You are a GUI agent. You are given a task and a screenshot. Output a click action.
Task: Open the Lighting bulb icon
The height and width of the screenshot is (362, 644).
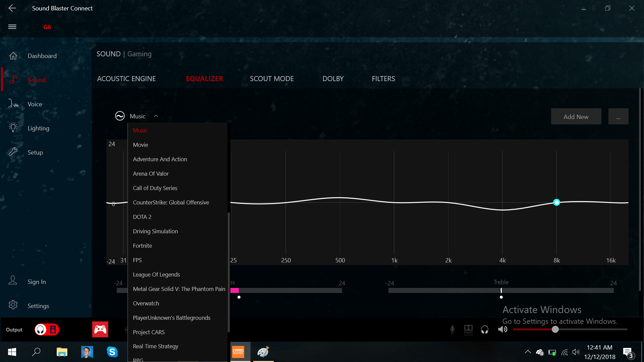coord(13,128)
